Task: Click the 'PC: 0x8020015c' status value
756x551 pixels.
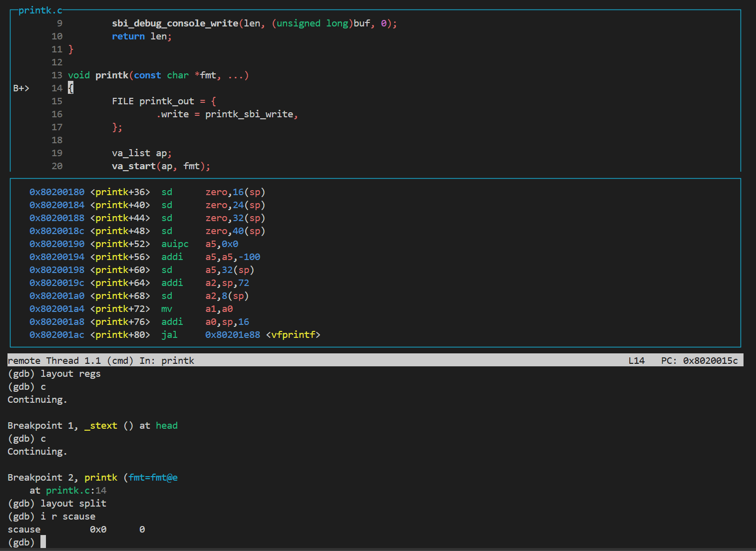Action: point(700,360)
